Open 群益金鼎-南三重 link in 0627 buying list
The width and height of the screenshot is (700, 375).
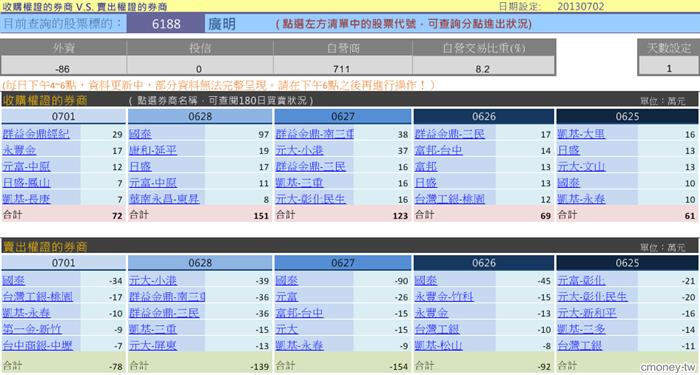pyautogui.click(x=315, y=134)
